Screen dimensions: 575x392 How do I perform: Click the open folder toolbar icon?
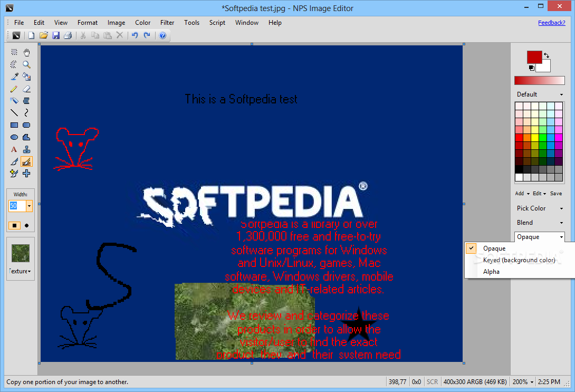44,35
